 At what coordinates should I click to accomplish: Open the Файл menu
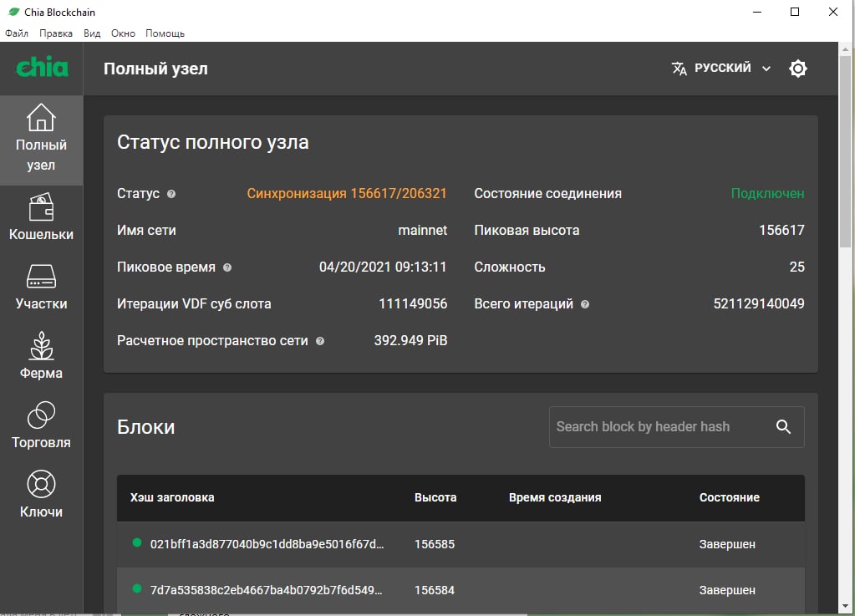coord(17,33)
